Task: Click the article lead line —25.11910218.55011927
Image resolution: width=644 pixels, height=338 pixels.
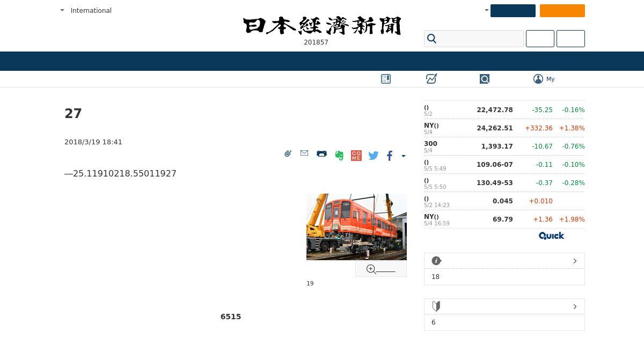Action: pyautogui.click(x=120, y=173)
